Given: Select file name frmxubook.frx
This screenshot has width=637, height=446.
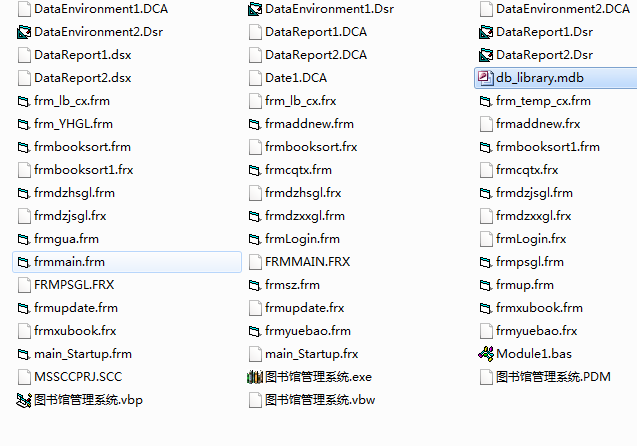Looking at the screenshot, I should pos(75,331).
